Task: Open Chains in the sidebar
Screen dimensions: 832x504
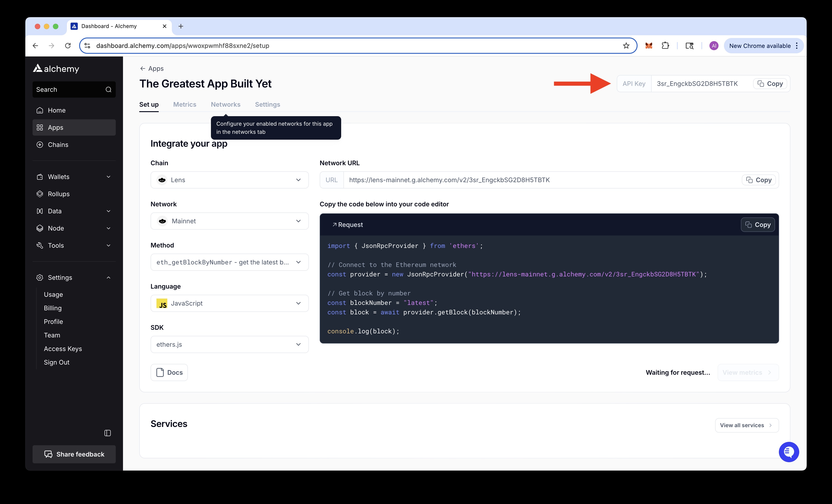Action: point(74,144)
